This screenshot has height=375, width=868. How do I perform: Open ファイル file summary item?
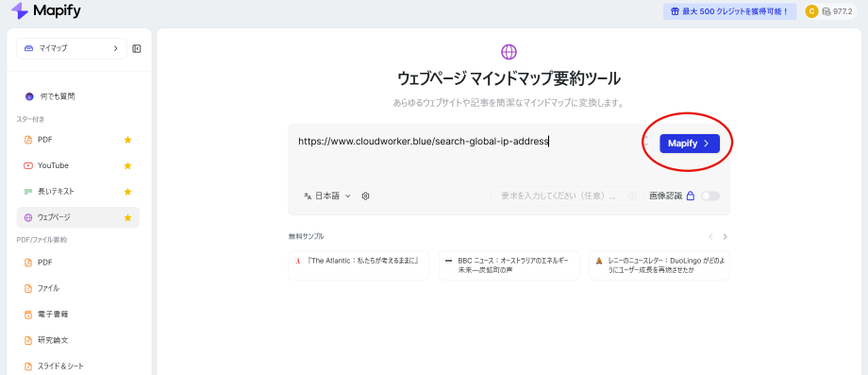tap(78, 288)
